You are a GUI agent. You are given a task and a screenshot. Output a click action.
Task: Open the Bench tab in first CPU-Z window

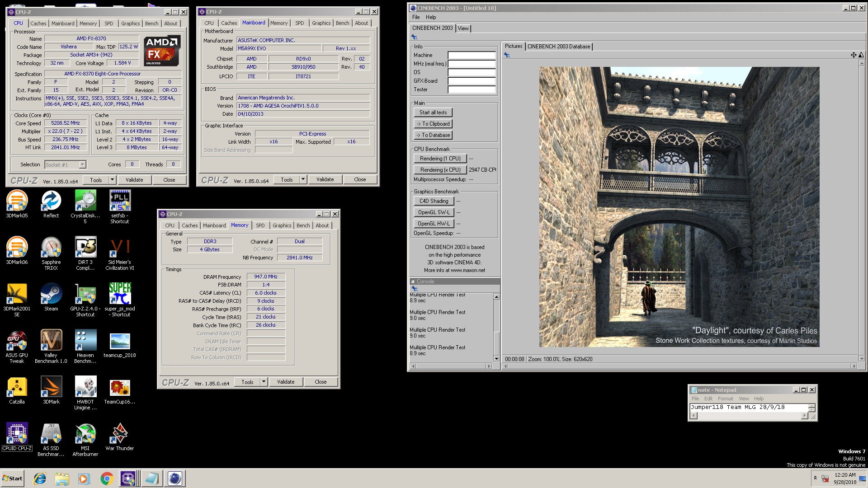pyautogui.click(x=152, y=23)
